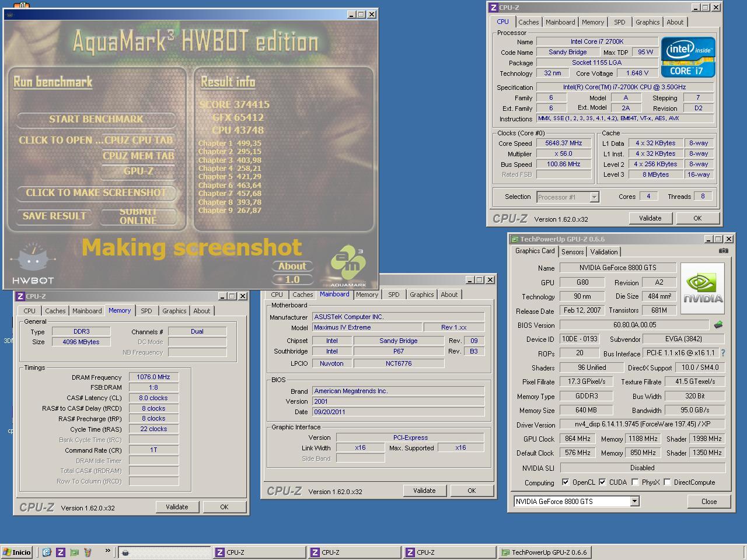Click OK in the Memory CPU-Z window
Screen dimensions: 747x560
(x=224, y=507)
